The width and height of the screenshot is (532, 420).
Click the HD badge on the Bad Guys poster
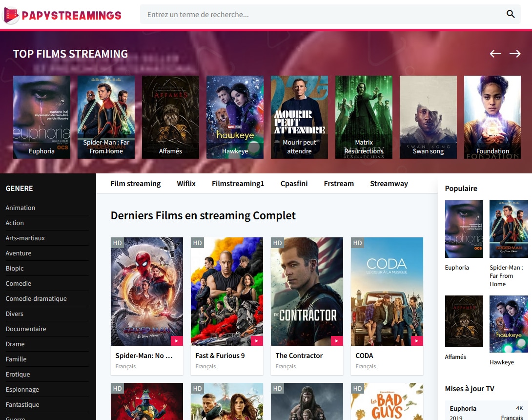pyautogui.click(x=357, y=388)
